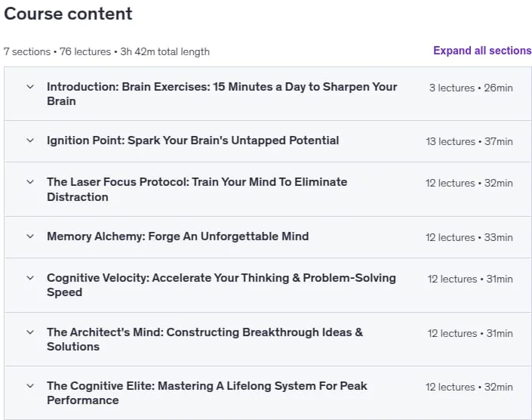532x420 pixels.
Task: Open Ignition Point: Spark Your Brain's Untapped Potential
Action: [x=192, y=141]
